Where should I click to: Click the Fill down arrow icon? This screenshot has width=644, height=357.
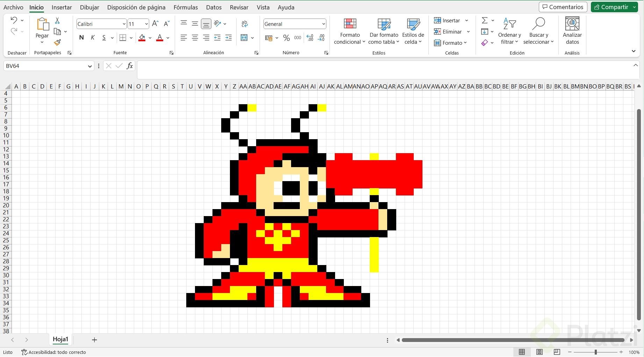tap(485, 31)
